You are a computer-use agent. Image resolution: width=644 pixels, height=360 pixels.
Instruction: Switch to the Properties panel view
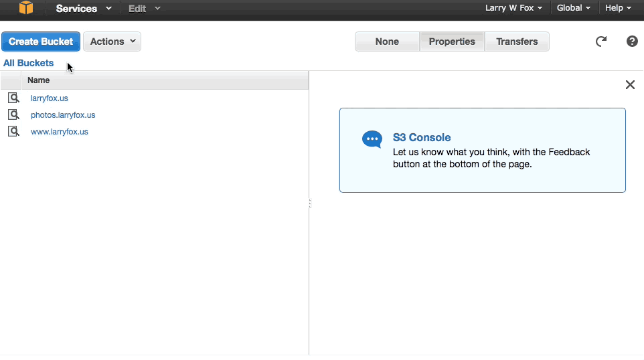(452, 41)
